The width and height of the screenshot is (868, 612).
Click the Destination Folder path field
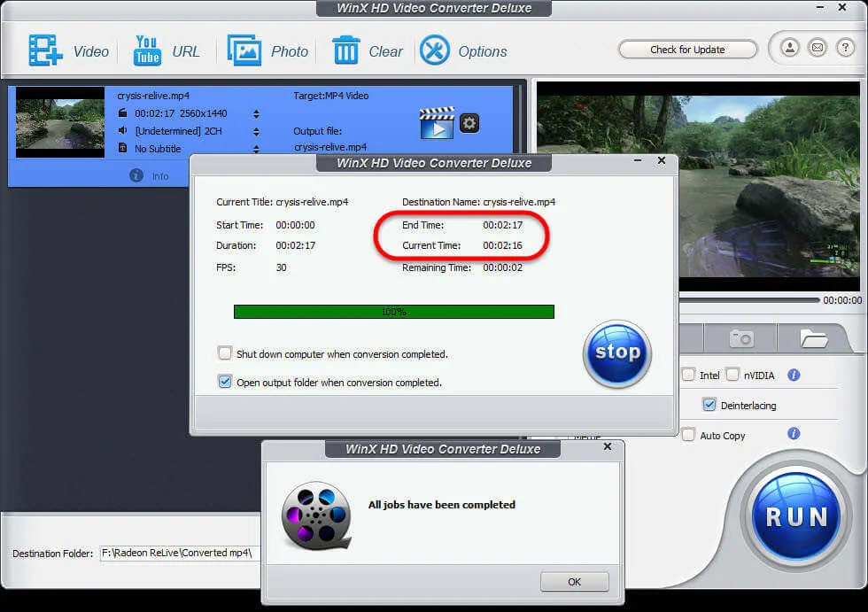tap(180, 553)
